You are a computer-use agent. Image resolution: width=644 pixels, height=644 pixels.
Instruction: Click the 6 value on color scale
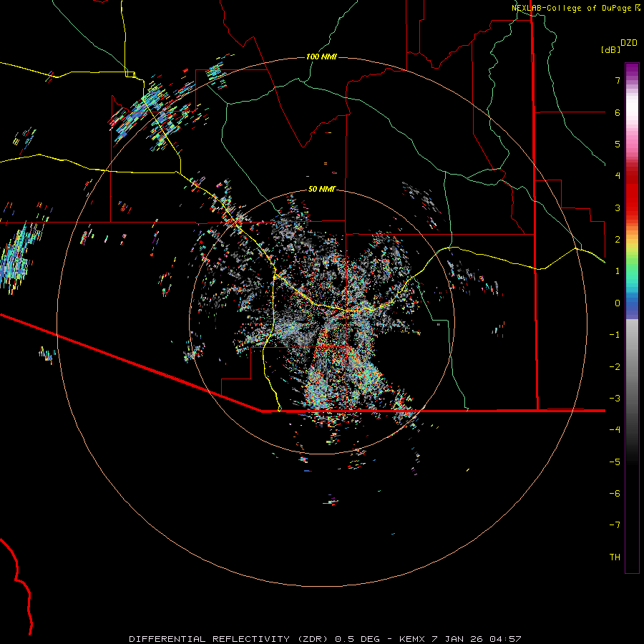click(x=618, y=112)
